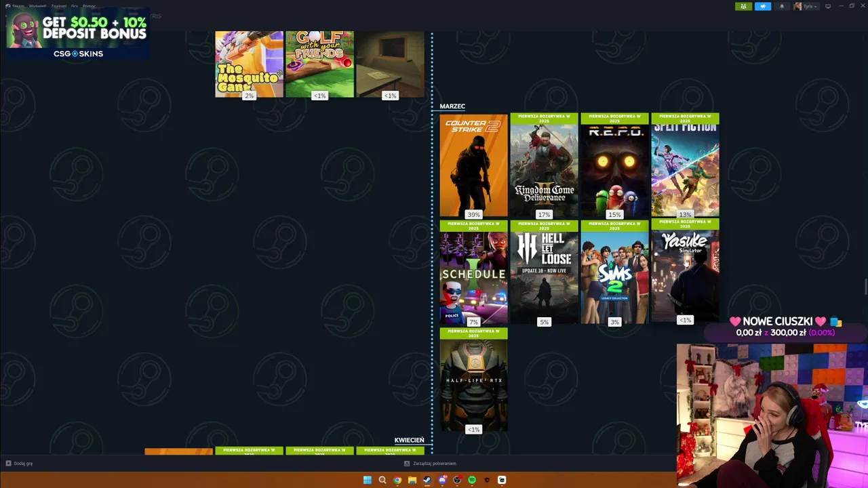
Task: Click the CSGO Skins deposit bonus banner
Action: click(x=77, y=33)
